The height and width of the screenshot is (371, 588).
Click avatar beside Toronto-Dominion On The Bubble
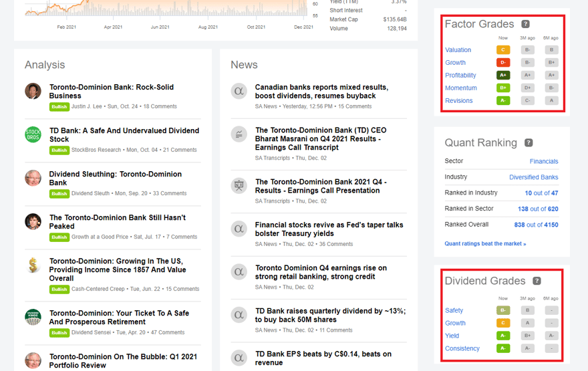(33, 360)
